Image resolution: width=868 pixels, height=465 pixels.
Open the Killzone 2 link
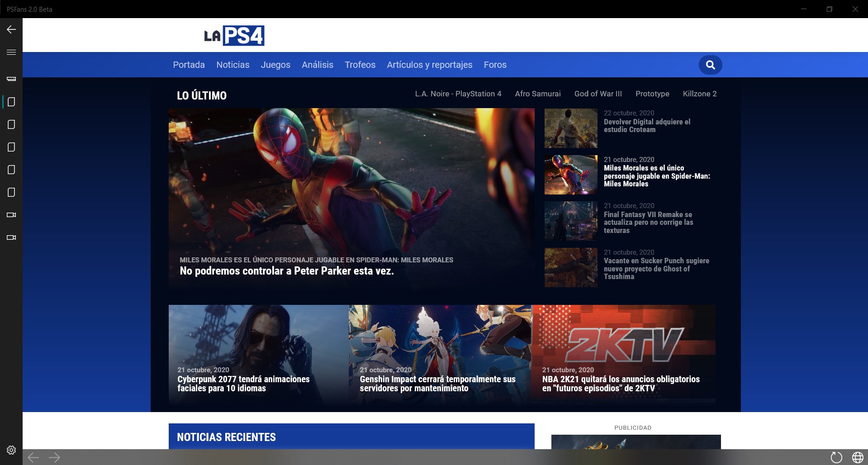click(x=700, y=94)
